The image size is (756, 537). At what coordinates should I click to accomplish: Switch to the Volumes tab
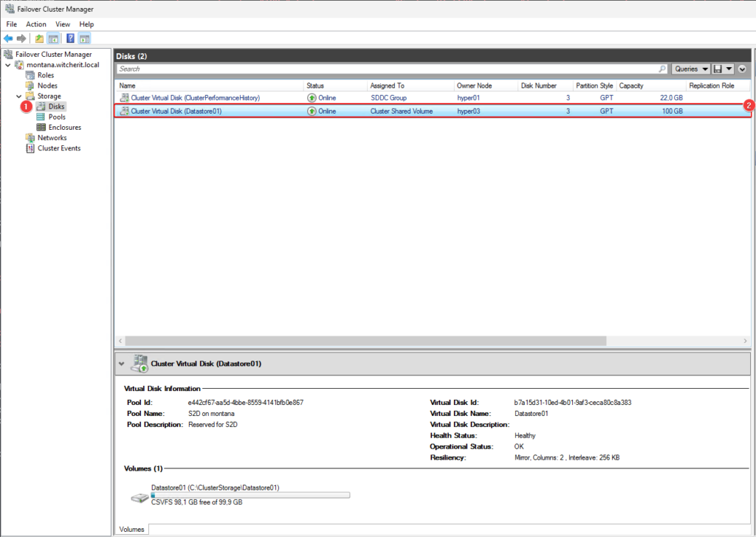(x=132, y=529)
